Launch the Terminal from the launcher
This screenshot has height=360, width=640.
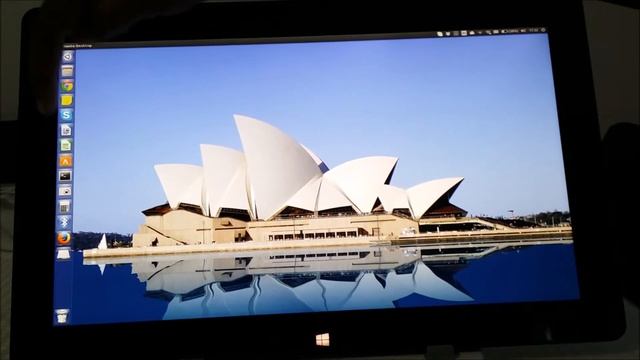pos(65,176)
